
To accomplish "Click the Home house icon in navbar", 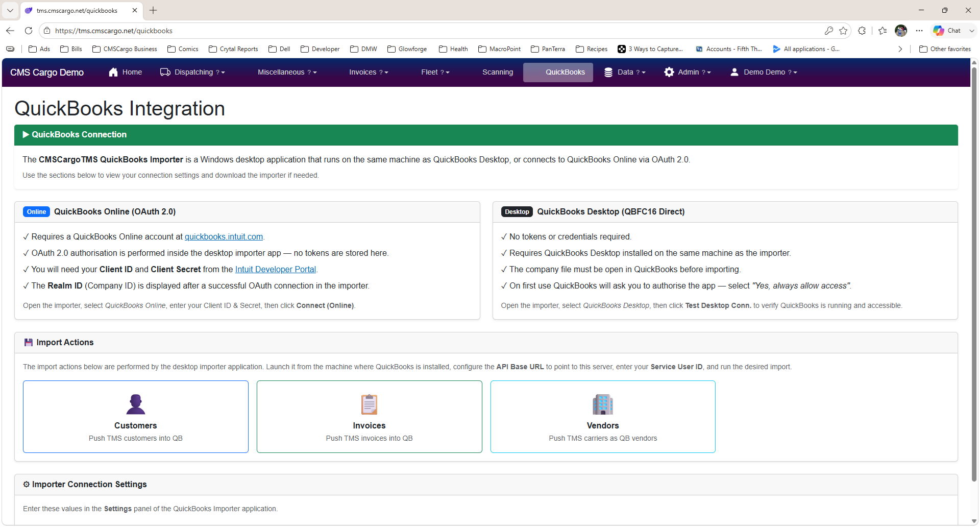I will tap(113, 72).
